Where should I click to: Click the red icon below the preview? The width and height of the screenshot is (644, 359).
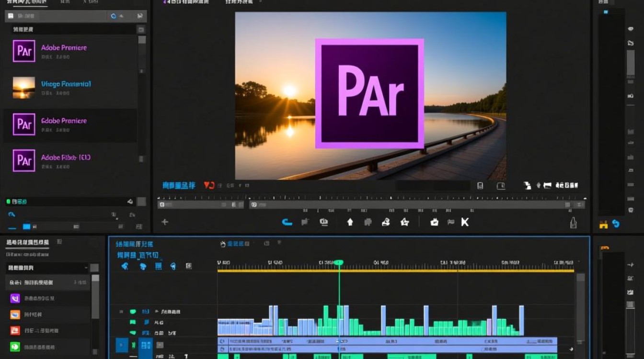pos(209,185)
